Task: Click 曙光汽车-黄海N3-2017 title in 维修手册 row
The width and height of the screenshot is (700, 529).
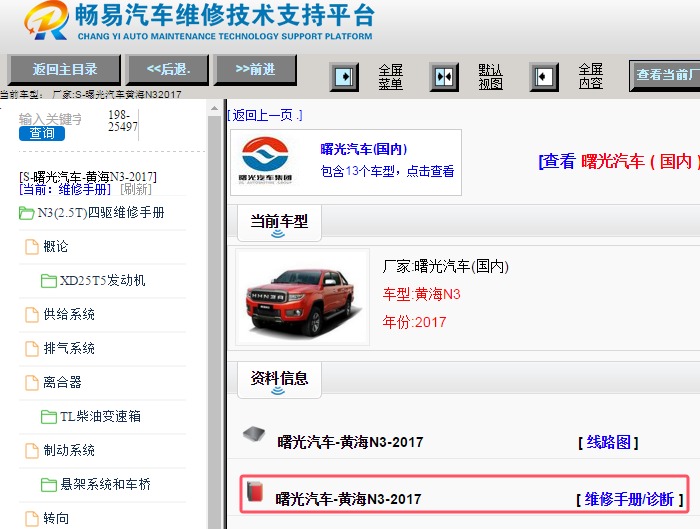Action: (348, 499)
